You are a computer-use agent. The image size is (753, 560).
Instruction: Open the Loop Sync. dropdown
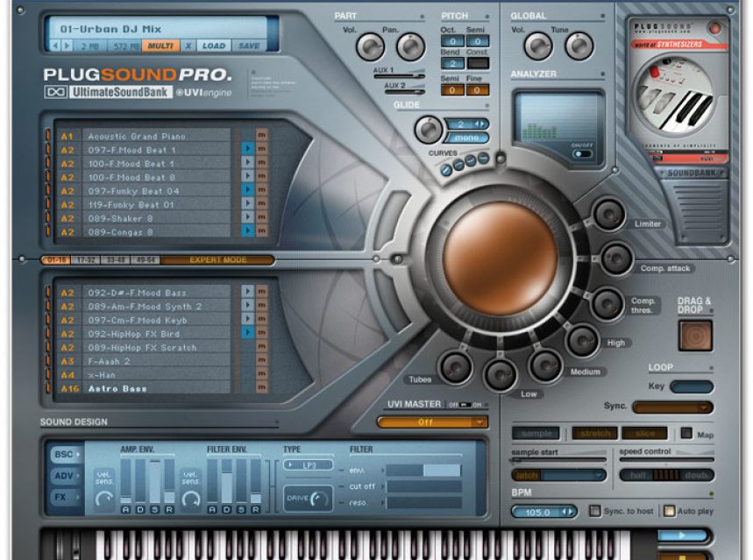coord(672,408)
